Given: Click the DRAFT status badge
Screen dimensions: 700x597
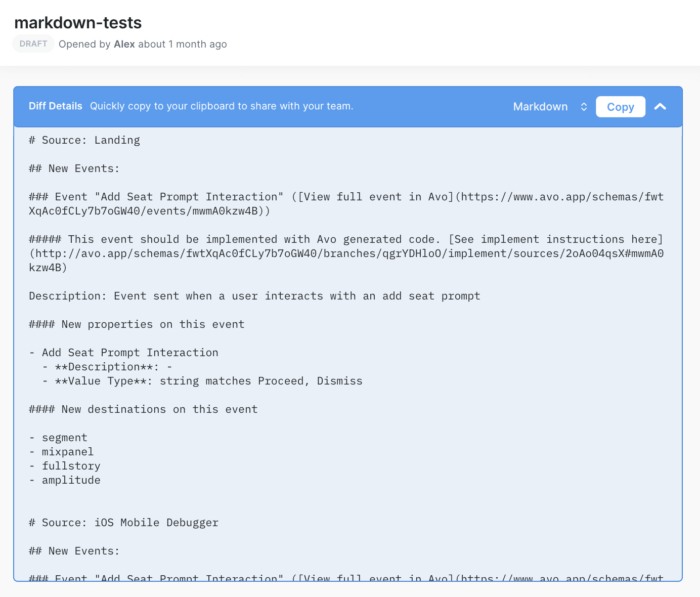Looking at the screenshot, I should [33, 44].
